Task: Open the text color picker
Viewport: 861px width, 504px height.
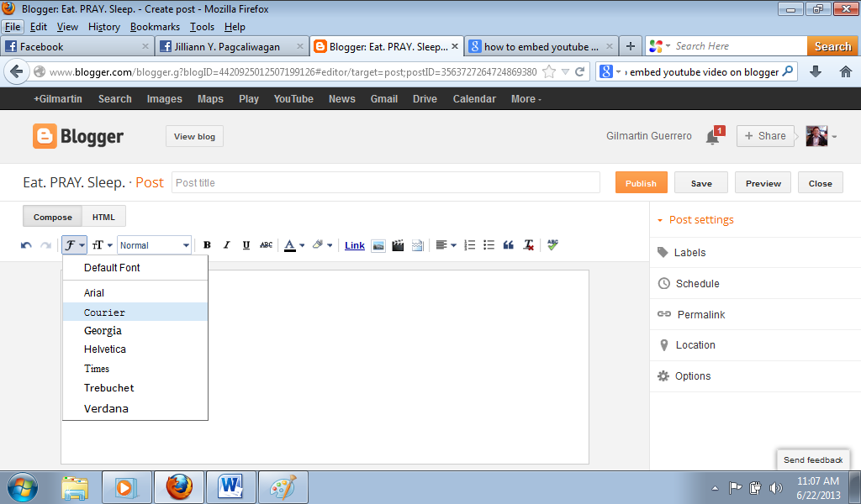Action: pyautogui.click(x=293, y=245)
